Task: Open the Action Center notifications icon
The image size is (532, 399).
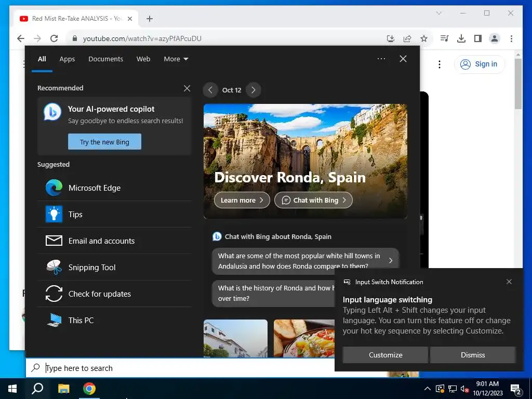Action: pyautogui.click(x=516, y=389)
